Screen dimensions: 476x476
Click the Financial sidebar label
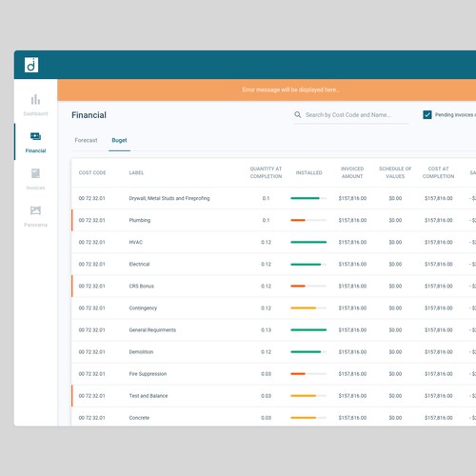(35, 150)
